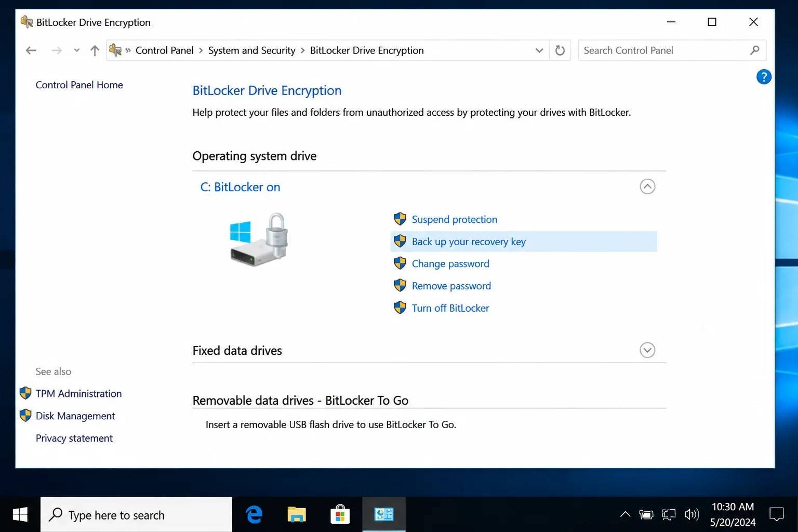Image resolution: width=798 pixels, height=532 pixels.
Task: Click the Control Panel taskbar icon
Action: pyautogui.click(x=384, y=515)
